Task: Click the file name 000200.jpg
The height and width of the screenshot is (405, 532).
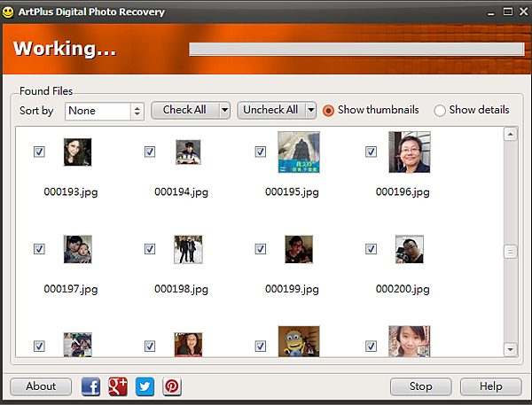Action: 403,289
